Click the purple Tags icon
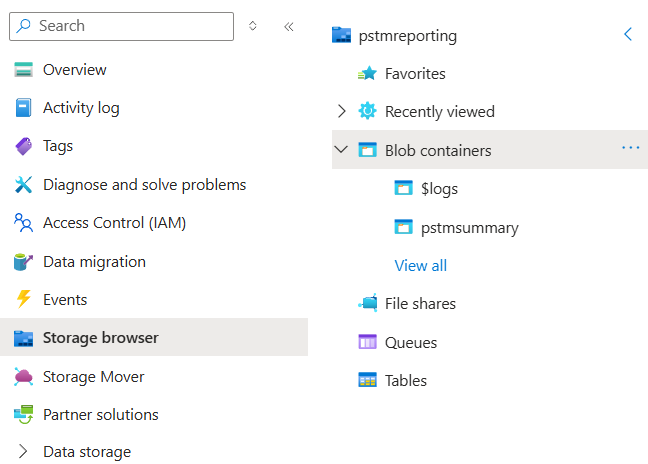The width and height of the screenshot is (648, 464). point(24,146)
